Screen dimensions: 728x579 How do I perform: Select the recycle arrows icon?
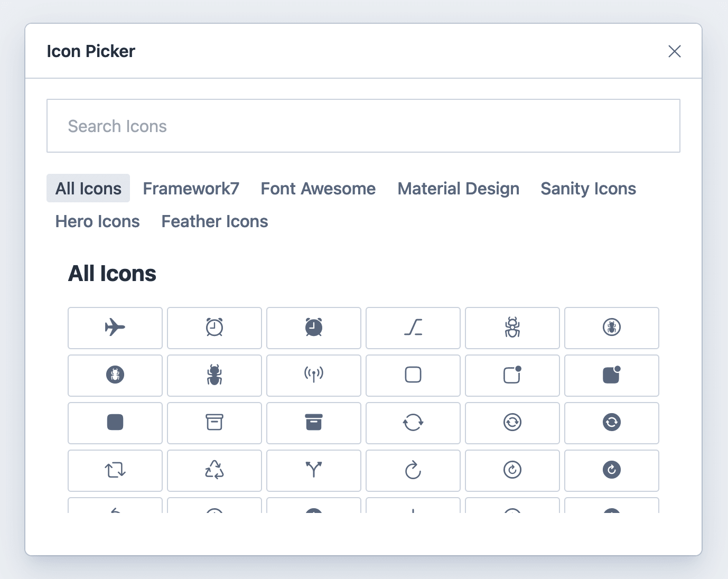pyautogui.click(x=214, y=471)
